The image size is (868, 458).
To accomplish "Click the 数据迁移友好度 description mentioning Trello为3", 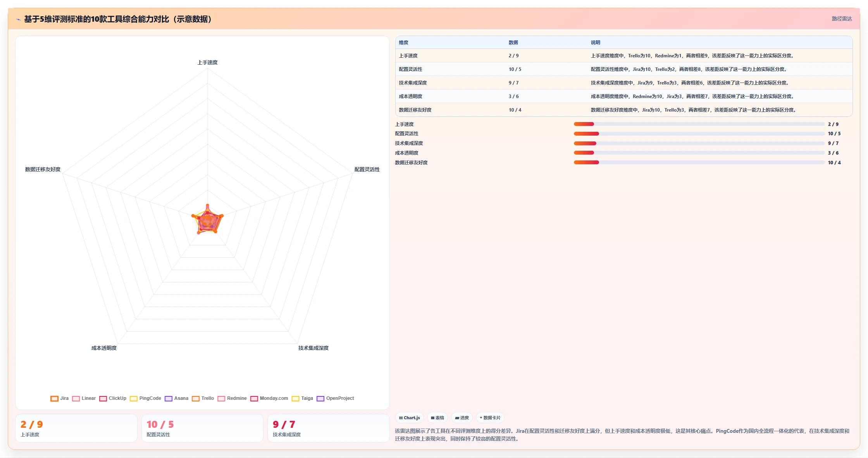I will (x=694, y=110).
